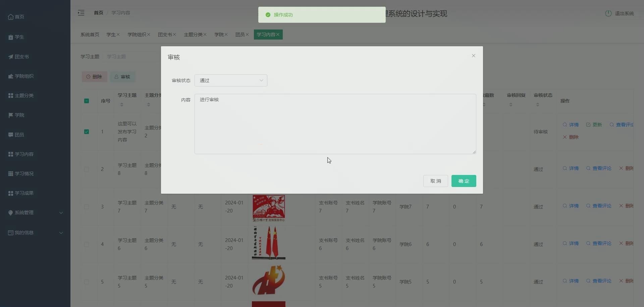This screenshot has width=644, height=307.
Task: Click the red flags thumbnail in row 4
Action: click(x=269, y=243)
